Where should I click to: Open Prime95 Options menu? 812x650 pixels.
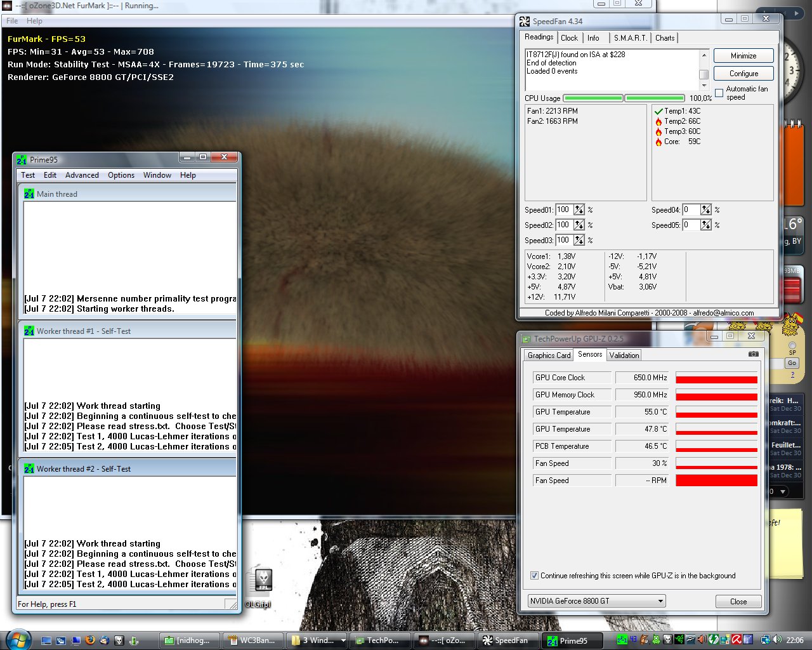click(x=121, y=175)
